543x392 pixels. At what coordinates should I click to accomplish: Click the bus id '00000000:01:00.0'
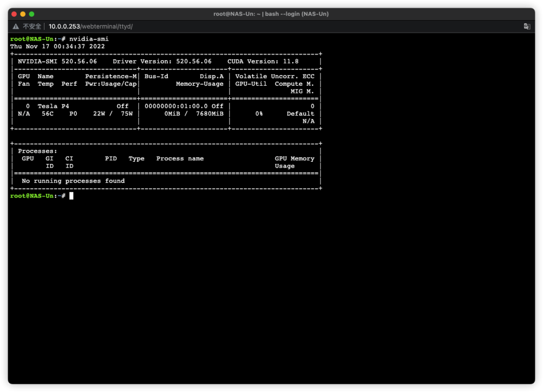[176, 106]
